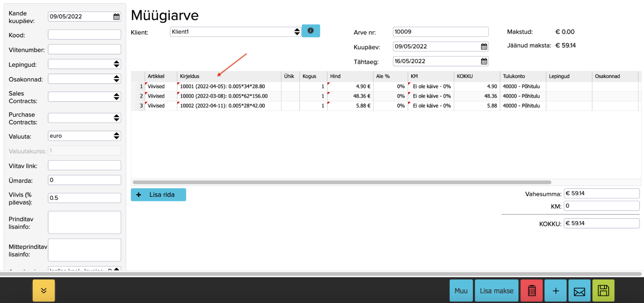Click the plus icon in bottom toolbar
The height and width of the screenshot is (303, 644).
[555, 291]
